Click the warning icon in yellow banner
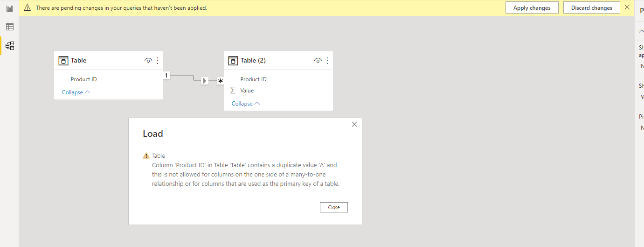Screen dimensions: 644x247 [x=28, y=8]
